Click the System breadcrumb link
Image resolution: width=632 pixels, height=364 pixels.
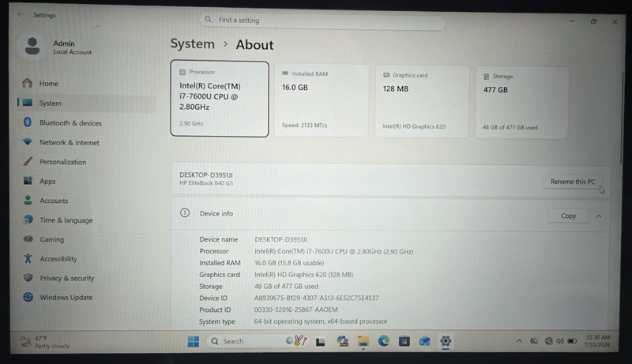[192, 43]
